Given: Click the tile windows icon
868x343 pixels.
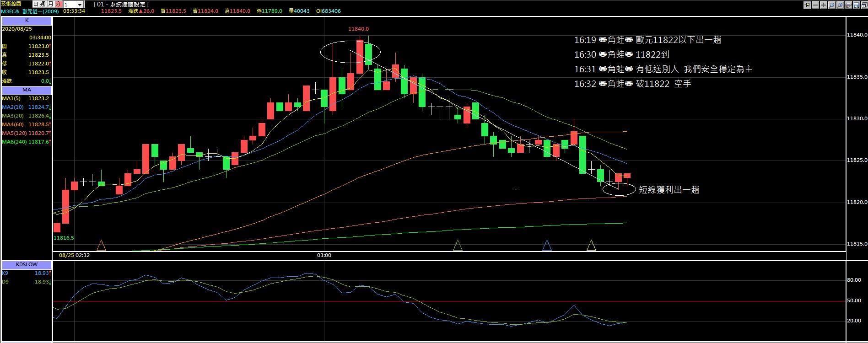Looking at the screenshot, I should pos(864,5).
